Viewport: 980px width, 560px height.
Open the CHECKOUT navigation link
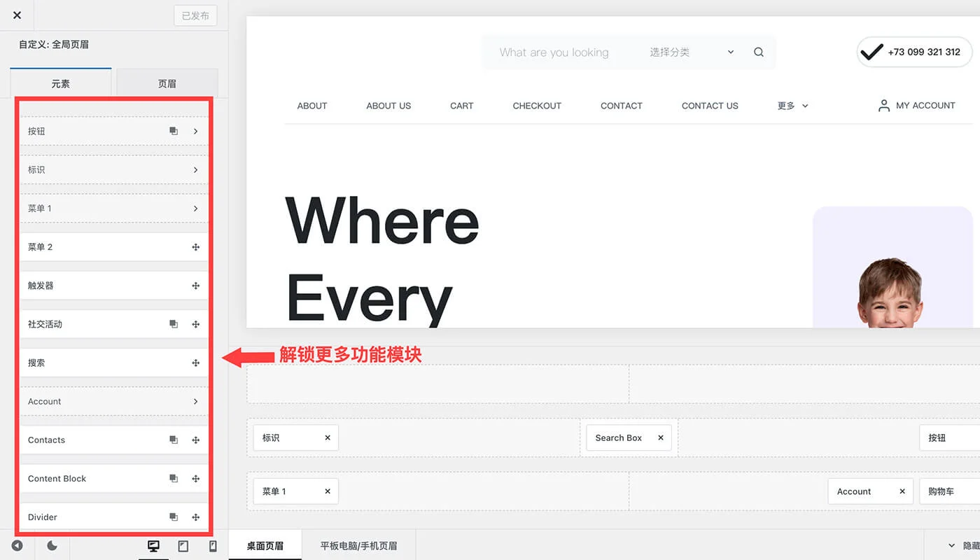pyautogui.click(x=537, y=105)
